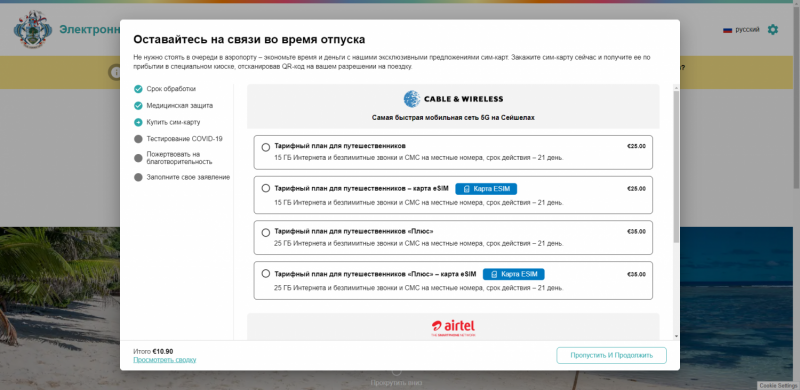Screen dimensions: 800x390
Task: Click the airtel logo
Action: 453,327
